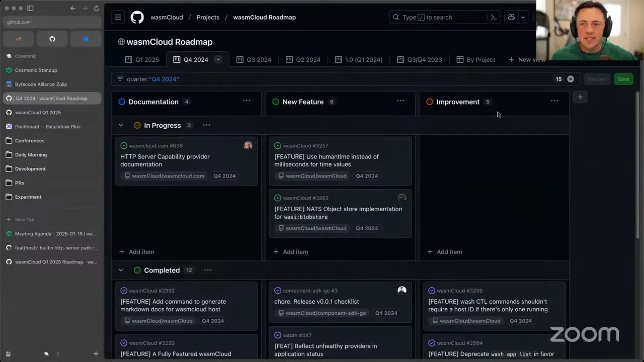Click the wasmCloud/component-sdk-go repository label
This screenshot has height=362, width=644.
(323, 313)
